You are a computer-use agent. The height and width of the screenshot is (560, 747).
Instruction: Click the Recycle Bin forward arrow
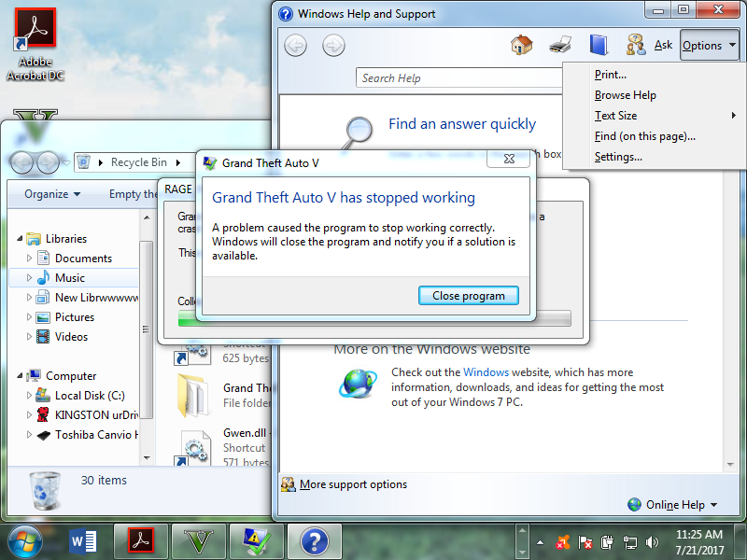pyautogui.click(x=48, y=162)
